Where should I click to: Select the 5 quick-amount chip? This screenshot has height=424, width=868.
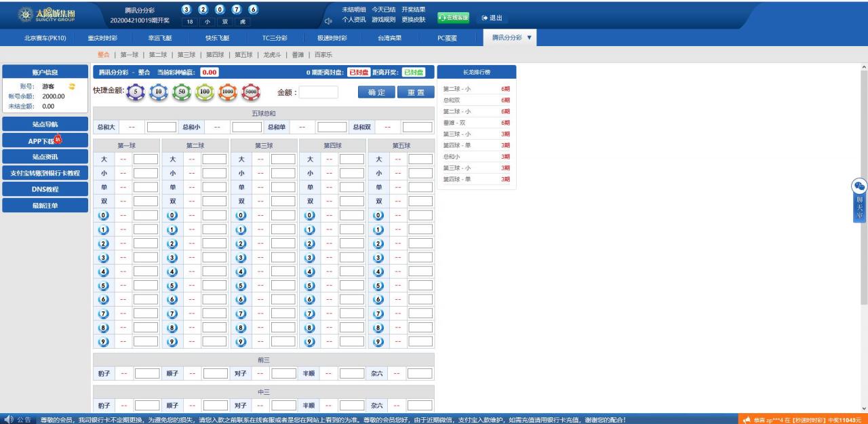[x=136, y=92]
